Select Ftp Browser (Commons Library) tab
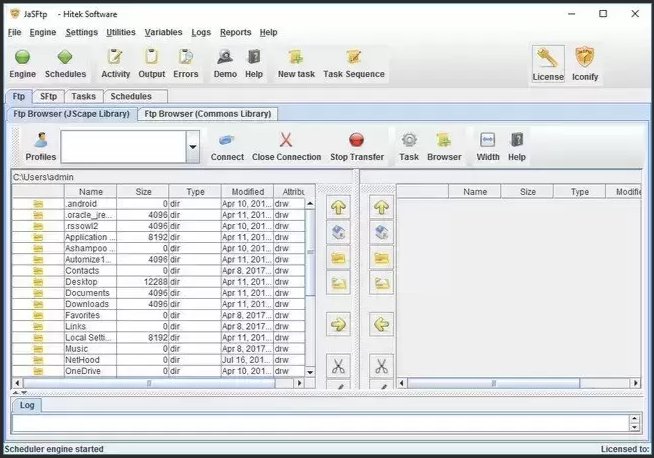The width and height of the screenshot is (654, 458). (208, 114)
